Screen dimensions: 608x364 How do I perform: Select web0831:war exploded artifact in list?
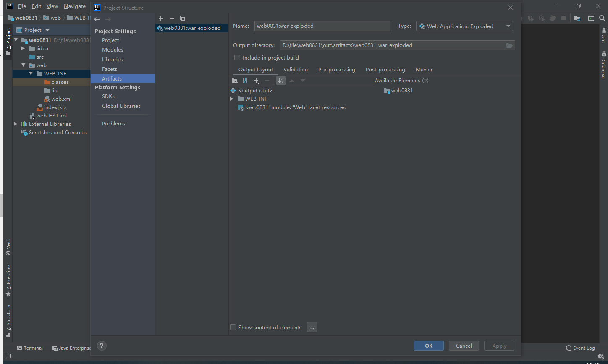192,28
